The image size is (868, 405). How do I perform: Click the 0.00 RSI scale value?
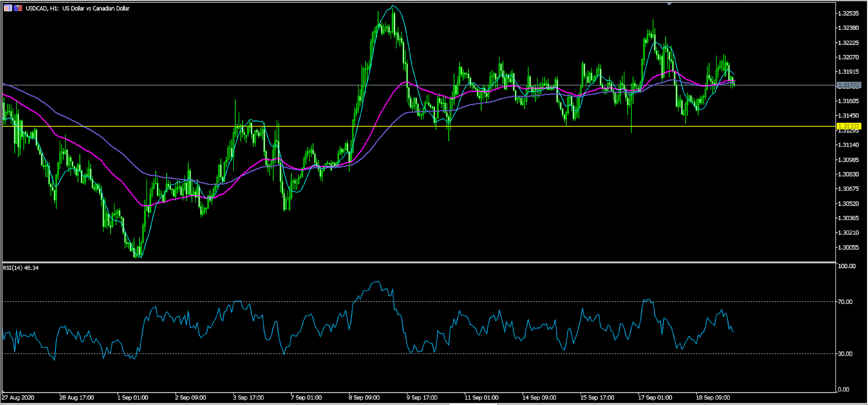844,389
